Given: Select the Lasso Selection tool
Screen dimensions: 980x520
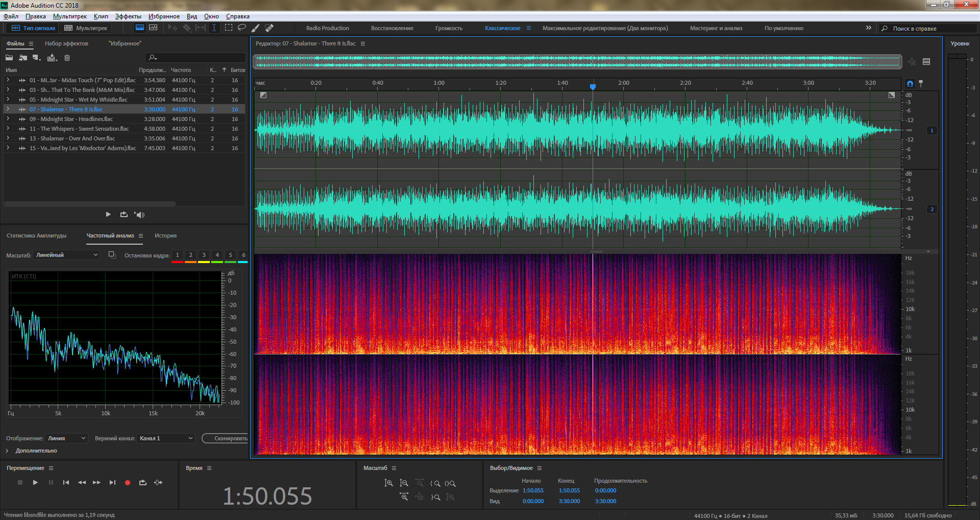Looking at the screenshot, I should click(242, 28).
